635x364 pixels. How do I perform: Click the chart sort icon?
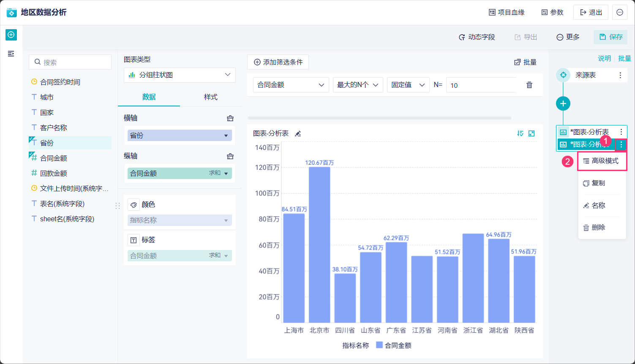pyautogui.click(x=520, y=133)
